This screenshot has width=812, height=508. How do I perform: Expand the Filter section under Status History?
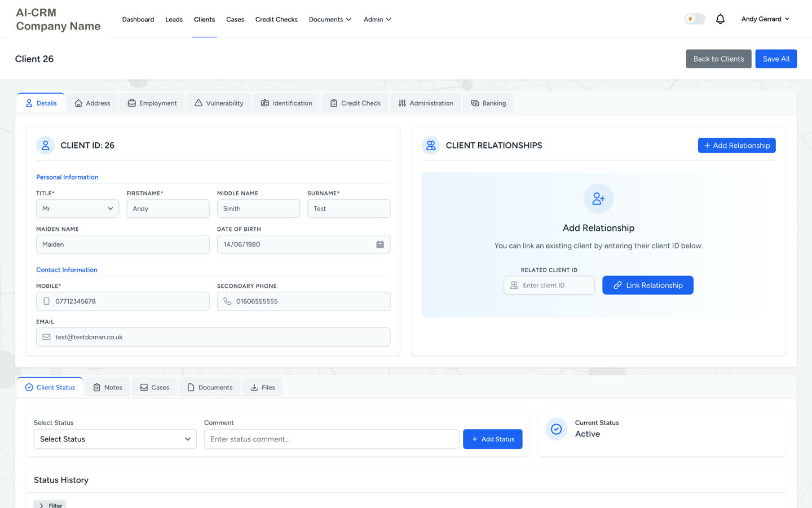pyautogui.click(x=50, y=505)
